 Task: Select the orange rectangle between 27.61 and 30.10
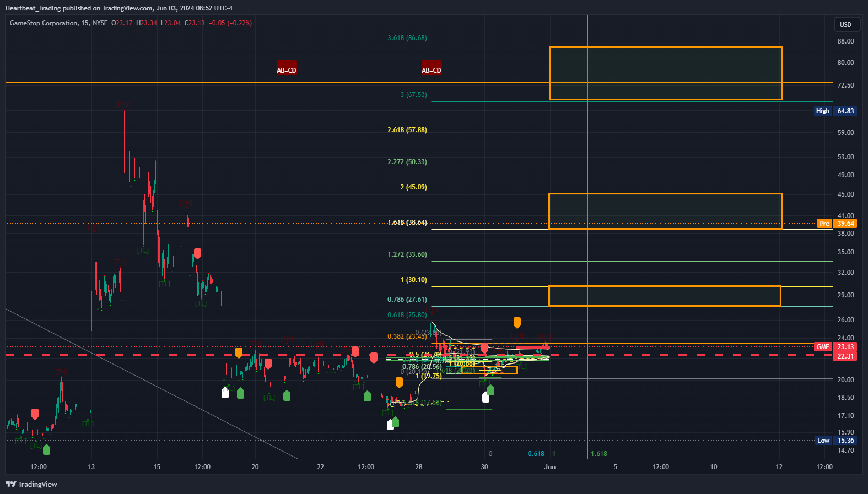pyautogui.click(x=665, y=296)
